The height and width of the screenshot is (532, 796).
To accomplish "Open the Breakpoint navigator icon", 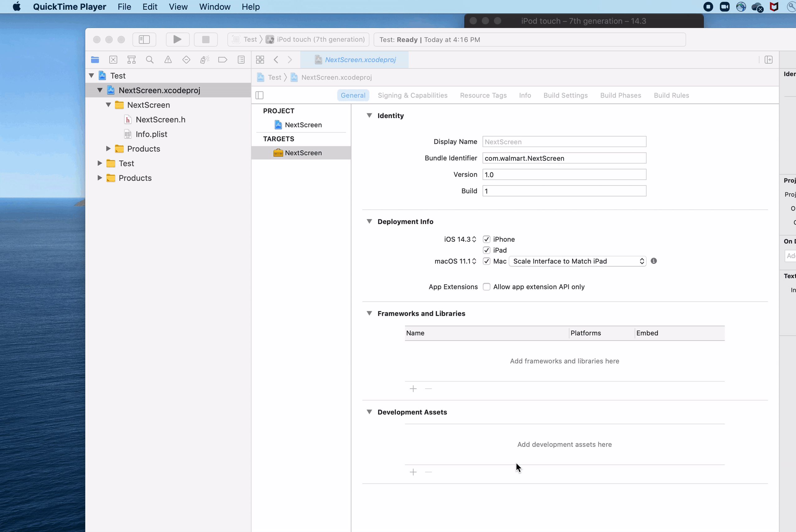I will coord(223,60).
